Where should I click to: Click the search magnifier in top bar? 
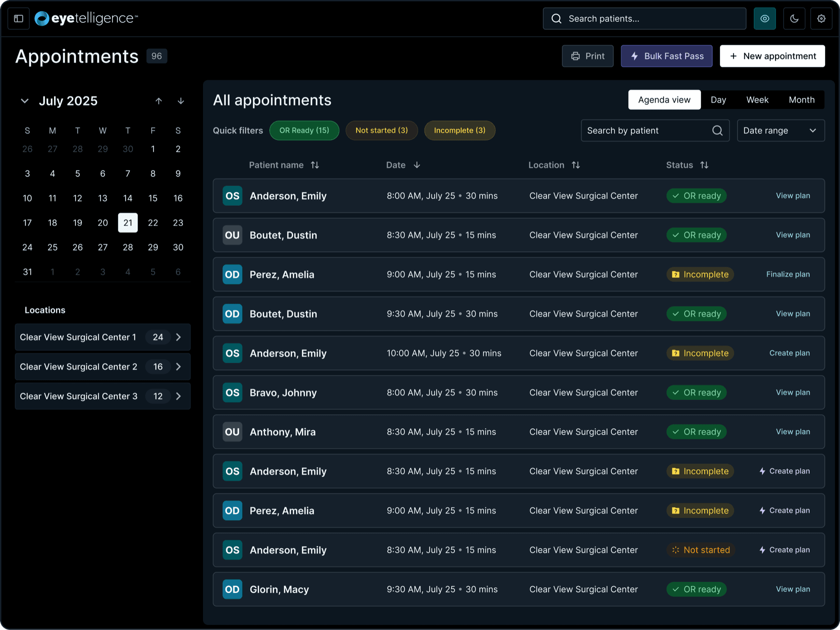pyautogui.click(x=556, y=19)
